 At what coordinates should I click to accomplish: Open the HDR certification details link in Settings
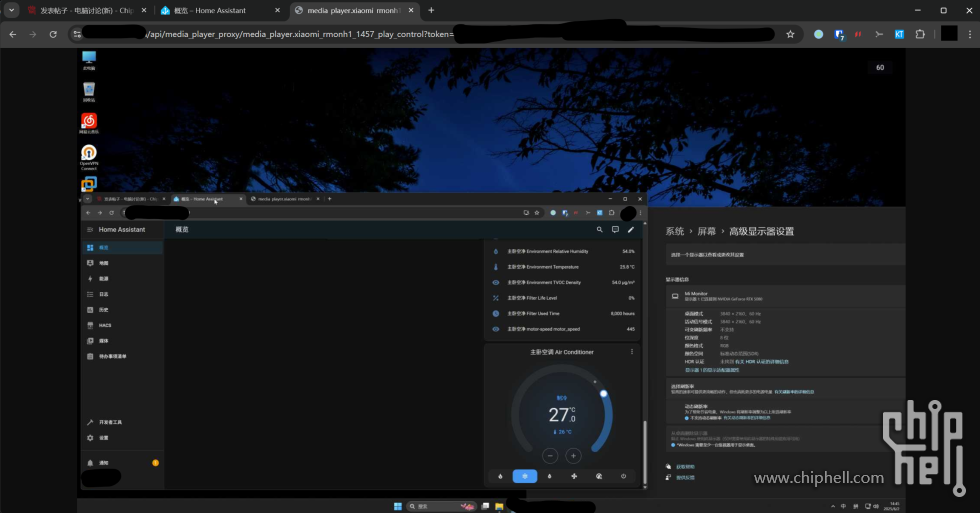[762, 362]
